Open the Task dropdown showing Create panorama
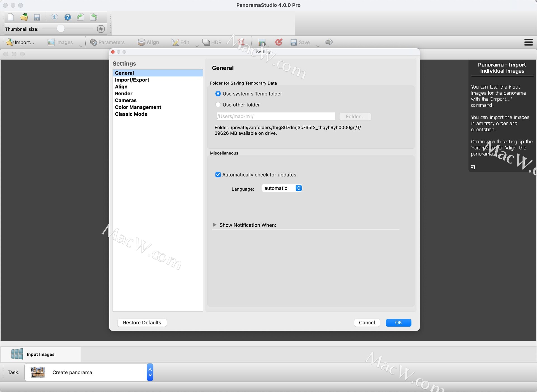537x392 pixels. (x=89, y=372)
